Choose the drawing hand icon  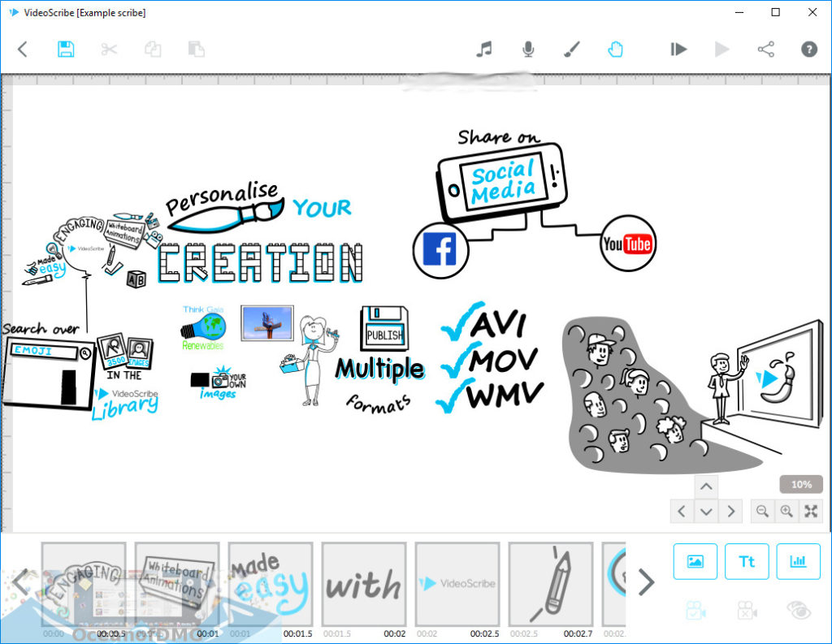click(615, 50)
